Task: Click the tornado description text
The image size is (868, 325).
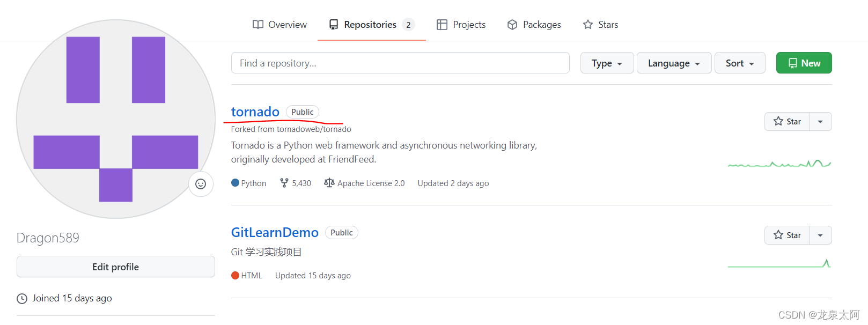Action: [384, 152]
